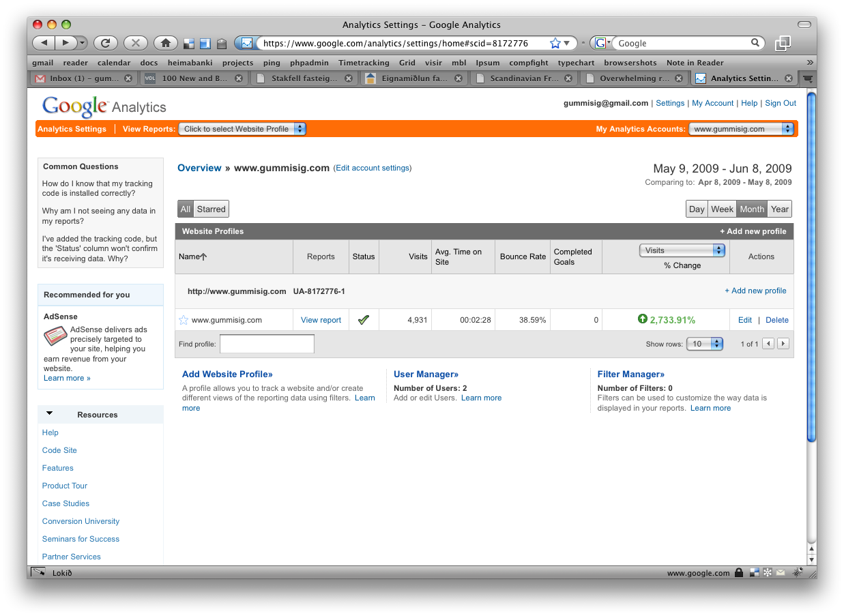Go to the next page of profiles
Screen dimensions: 844x616
tap(783, 344)
